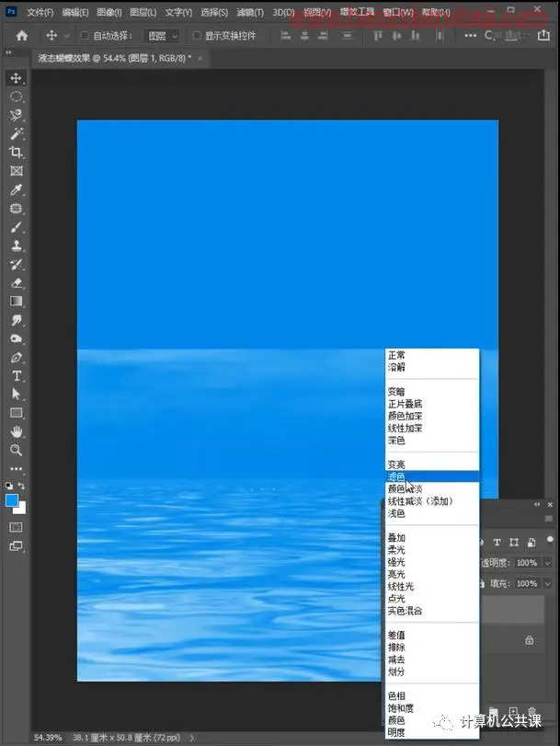Open the 填充 100% dropdown arrow
This screenshot has height=746, width=560.
547,584
